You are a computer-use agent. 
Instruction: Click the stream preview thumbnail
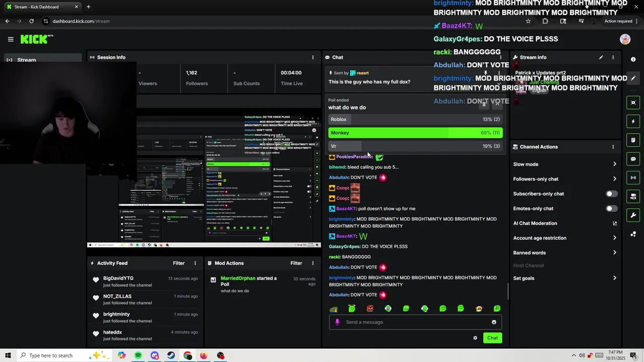coord(204,180)
